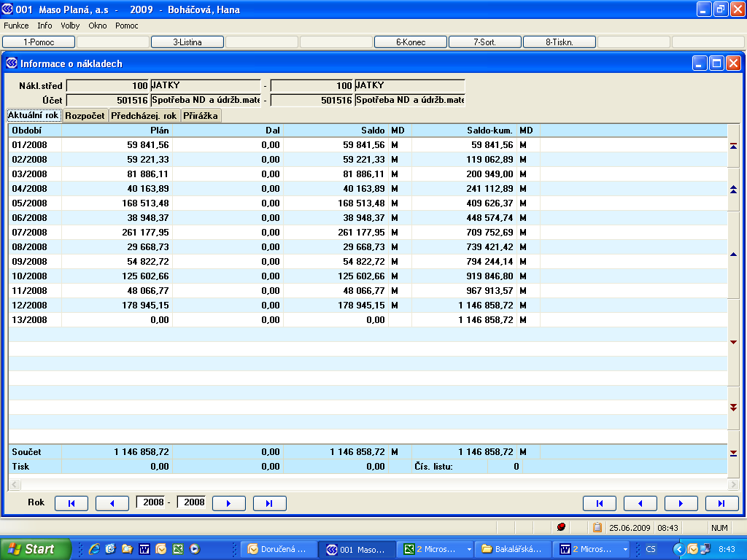Viewport: 747px width, 560px height.
Task: Open the Volby menu
Action: click(70, 26)
